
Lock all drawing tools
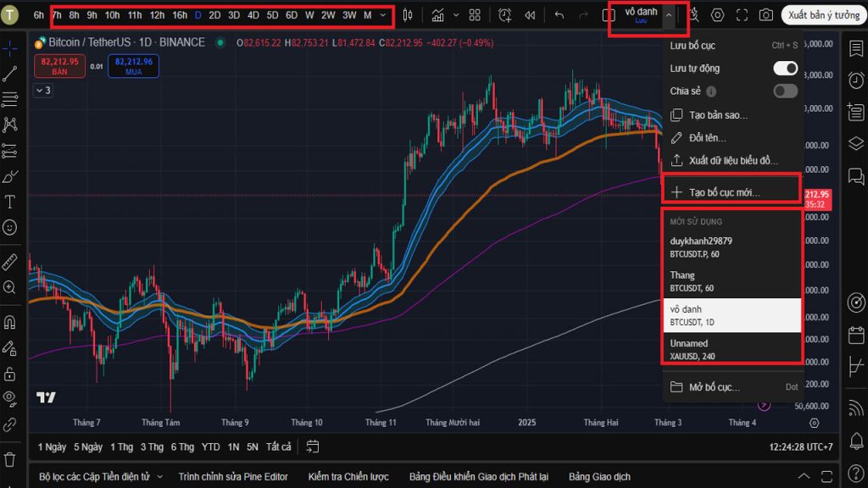click(x=10, y=374)
